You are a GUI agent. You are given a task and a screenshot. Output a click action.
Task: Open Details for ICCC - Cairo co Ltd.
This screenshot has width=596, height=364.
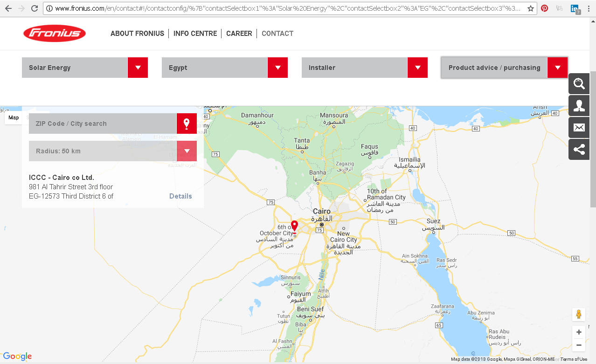[180, 196]
